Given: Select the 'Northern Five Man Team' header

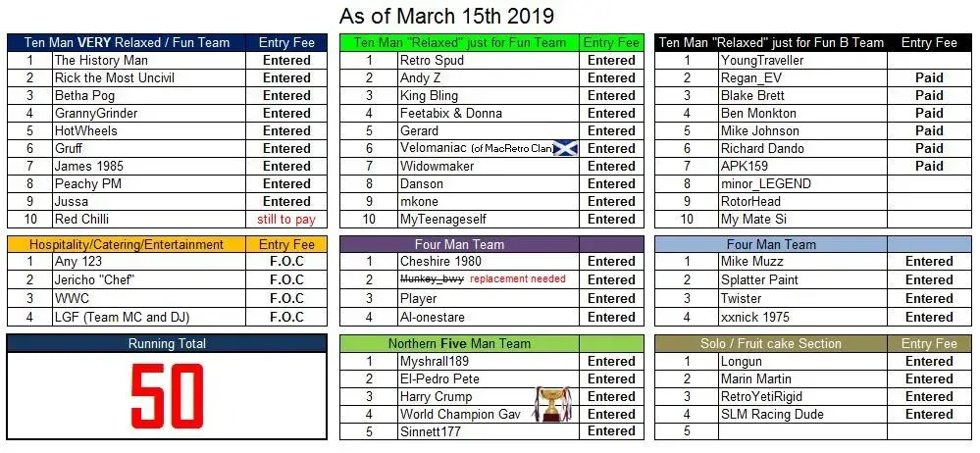Looking at the screenshot, I should [459, 343].
